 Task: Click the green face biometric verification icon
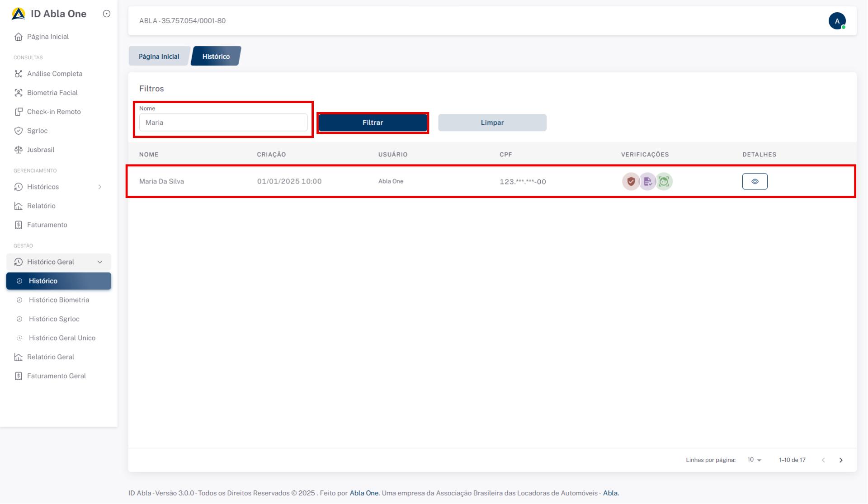pos(664,182)
